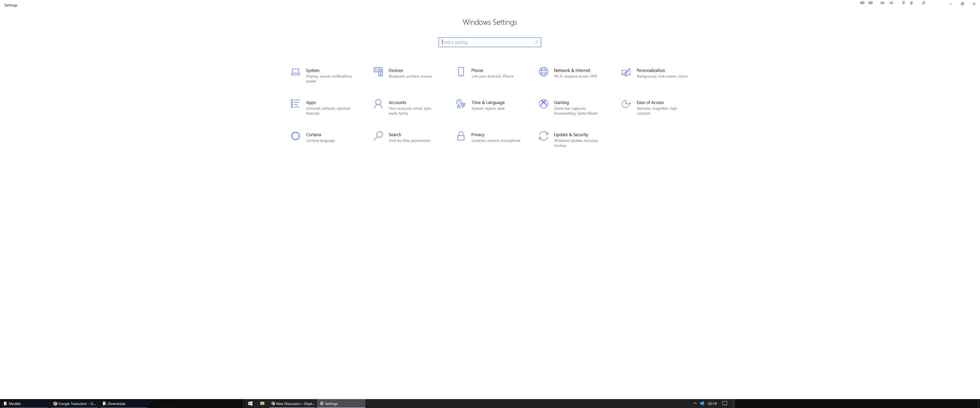Open Apps list icon
The width and height of the screenshot is (980, 408).
coord(295,104)
